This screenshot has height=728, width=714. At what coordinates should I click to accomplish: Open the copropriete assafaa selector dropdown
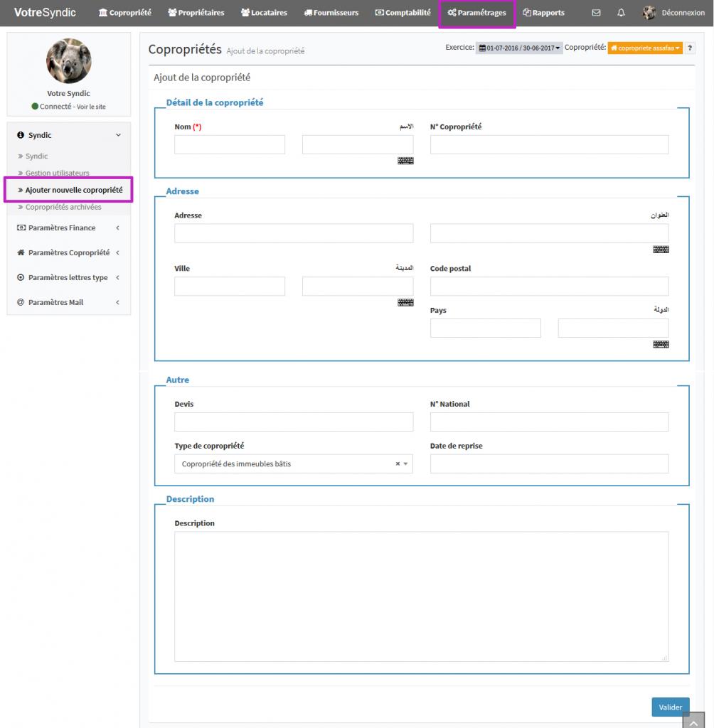645,48
